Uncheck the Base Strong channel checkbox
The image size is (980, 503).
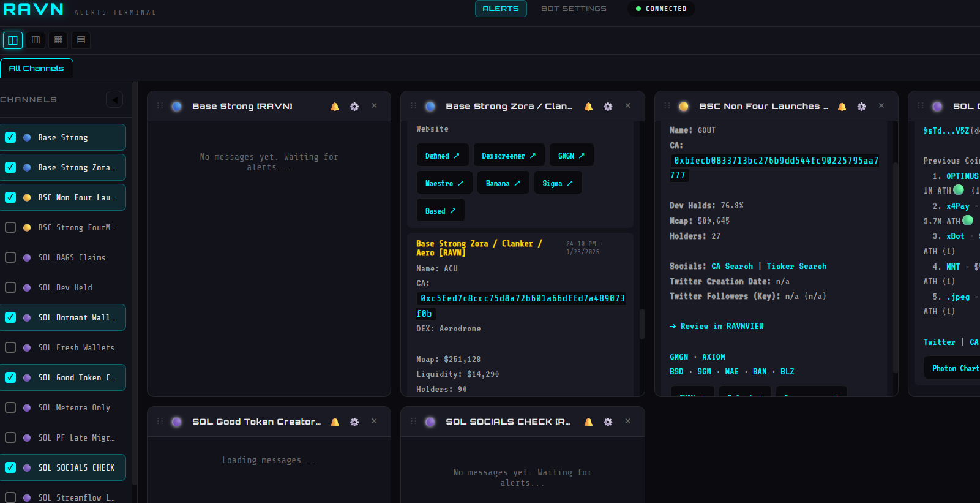tap(10, 137)
